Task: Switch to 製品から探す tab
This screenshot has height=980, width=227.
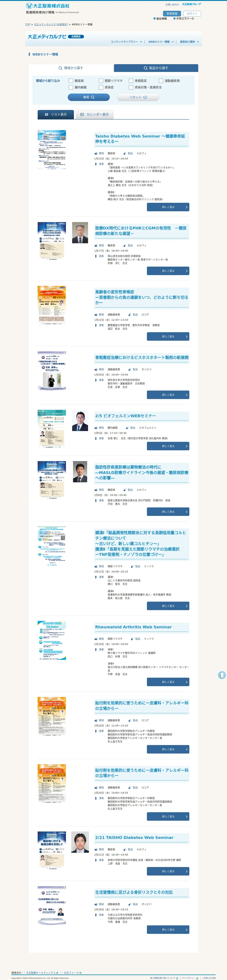Action: click(x=156, y=68)
